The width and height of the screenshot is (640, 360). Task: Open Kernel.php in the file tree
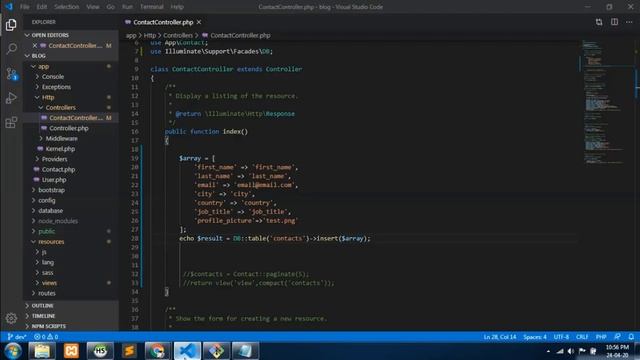[70, 149]
